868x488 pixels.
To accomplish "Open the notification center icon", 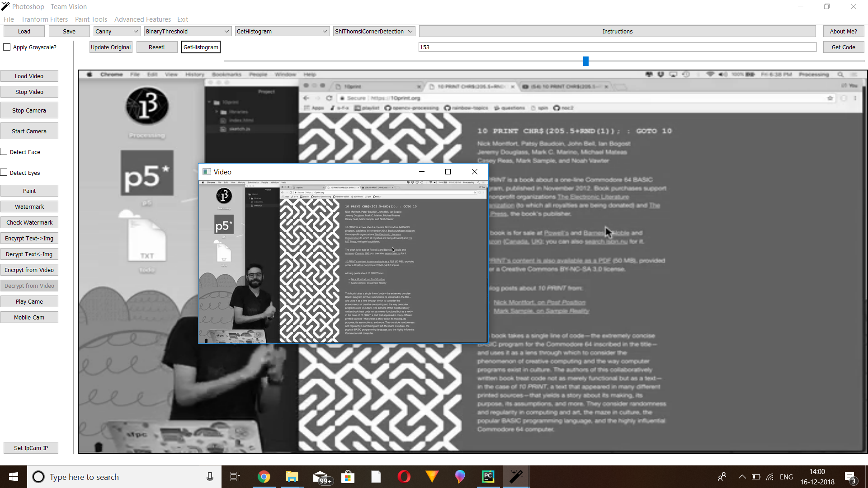I will point(850,477).
